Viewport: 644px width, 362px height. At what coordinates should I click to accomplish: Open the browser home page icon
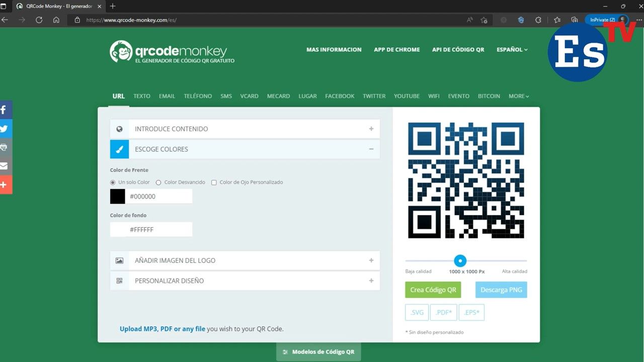[56, 20]
